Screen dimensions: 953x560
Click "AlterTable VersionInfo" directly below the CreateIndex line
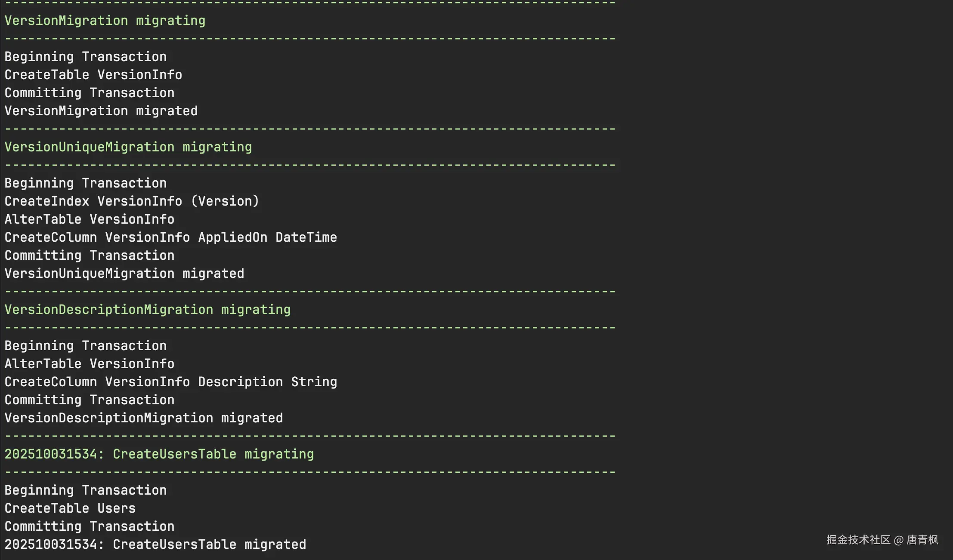click(89, 219)
